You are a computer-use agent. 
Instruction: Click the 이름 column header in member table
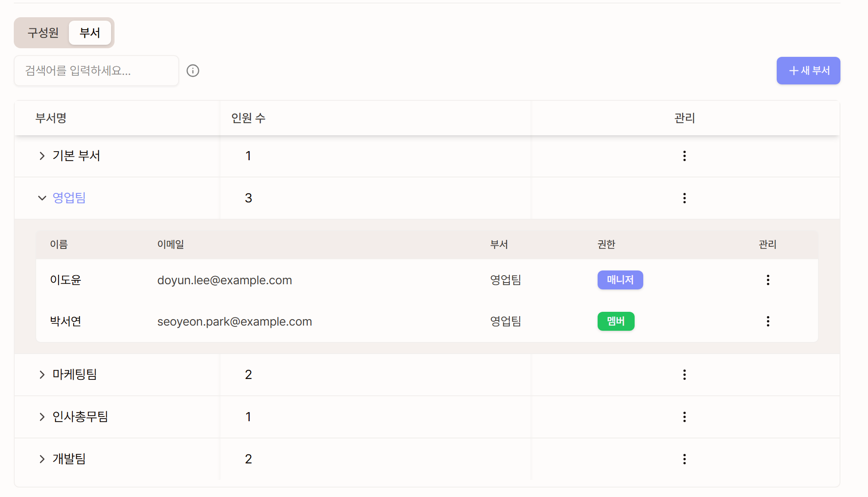pos(59,245)
